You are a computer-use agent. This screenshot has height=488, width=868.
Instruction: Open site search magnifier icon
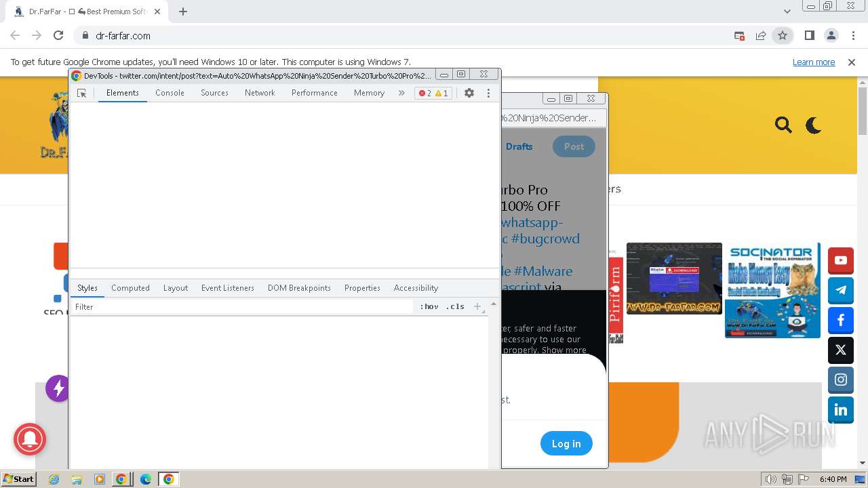coord(783,125)
